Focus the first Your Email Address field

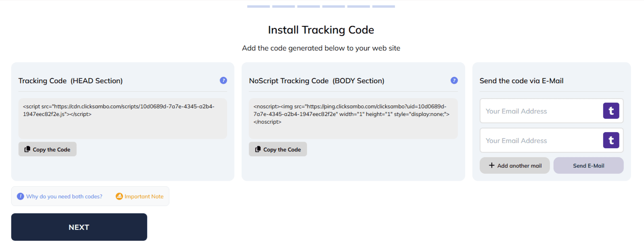pos(541,111)
